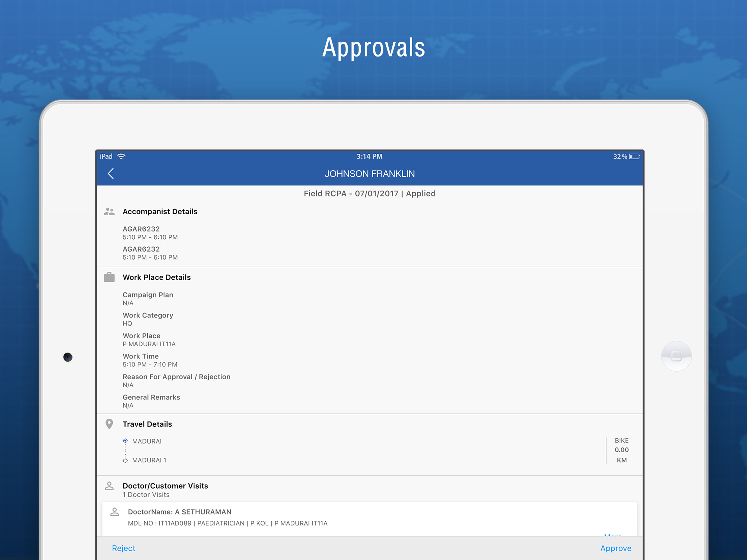Open the More link on doctor card
Viewport: 747px width, 560px height.
point(612,535)
